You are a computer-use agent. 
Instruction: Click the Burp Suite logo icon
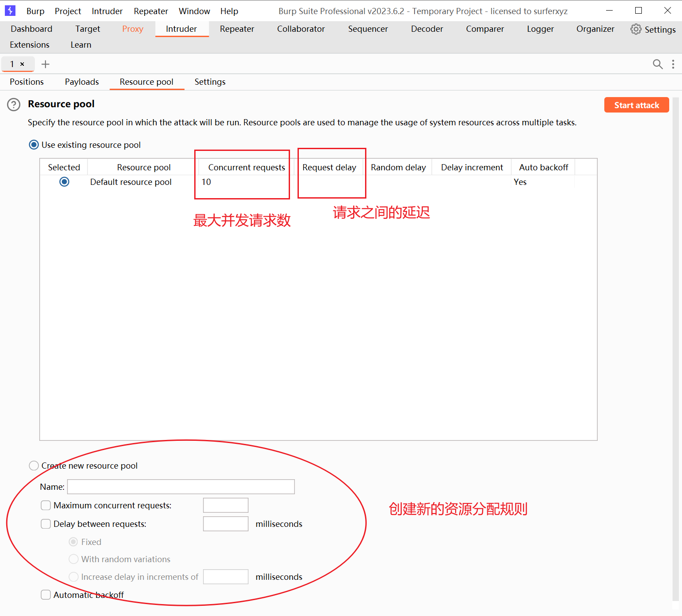10,11
